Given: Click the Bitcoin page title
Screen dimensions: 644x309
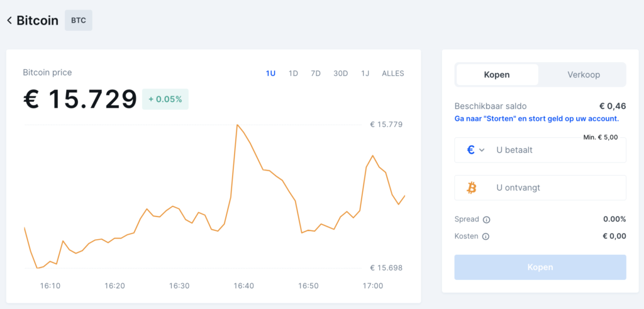Looking at the screenshot, I should pos(37,21).
